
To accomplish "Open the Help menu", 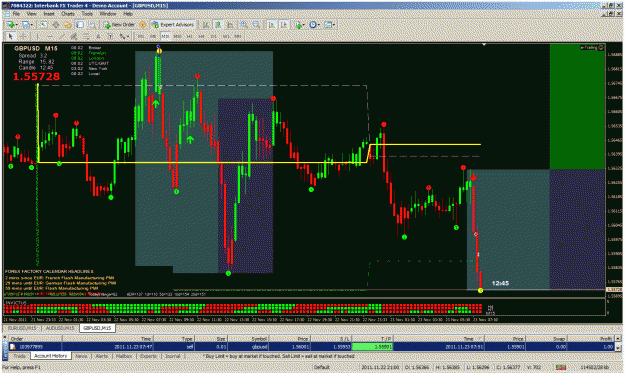I will 128,14.
